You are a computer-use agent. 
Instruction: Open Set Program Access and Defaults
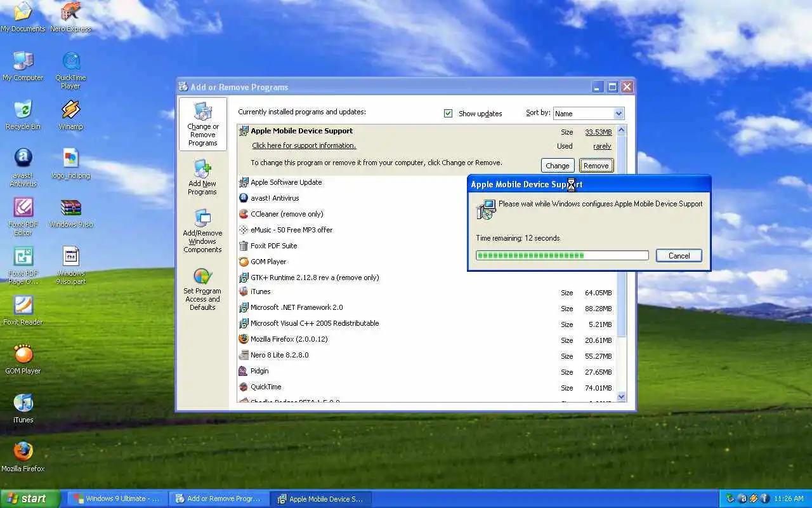tap(202, 288)
